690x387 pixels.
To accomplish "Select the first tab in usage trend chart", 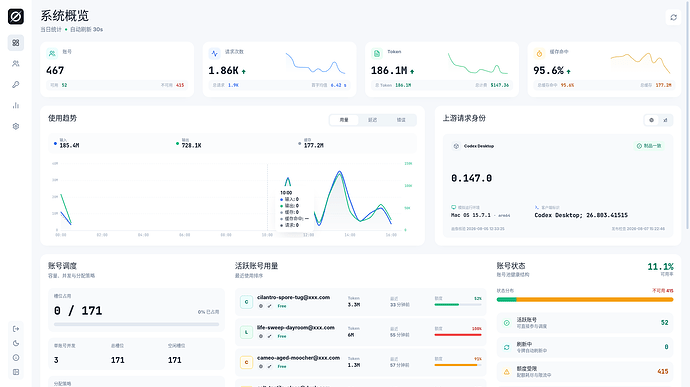I will (x=344, y=120).
